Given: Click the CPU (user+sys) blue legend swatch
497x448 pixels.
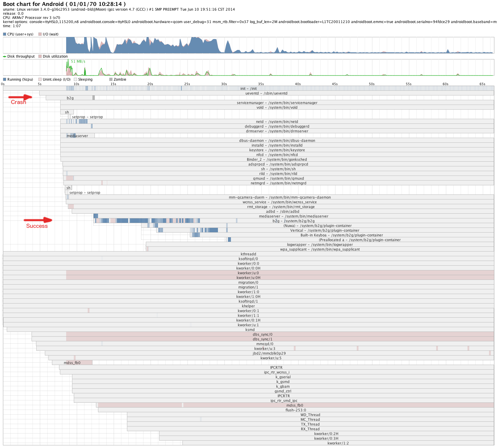Looking at the screenshot, I should tap(4, 34).
